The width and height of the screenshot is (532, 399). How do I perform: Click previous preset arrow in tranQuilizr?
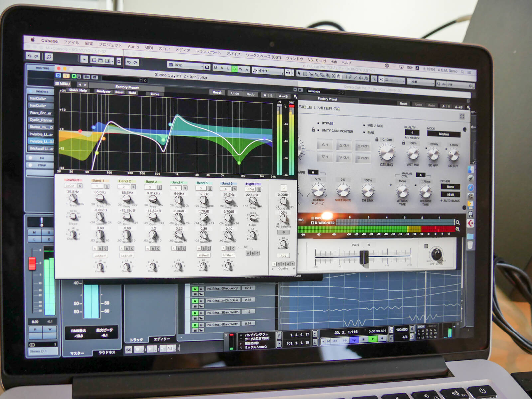click(80, 85)
